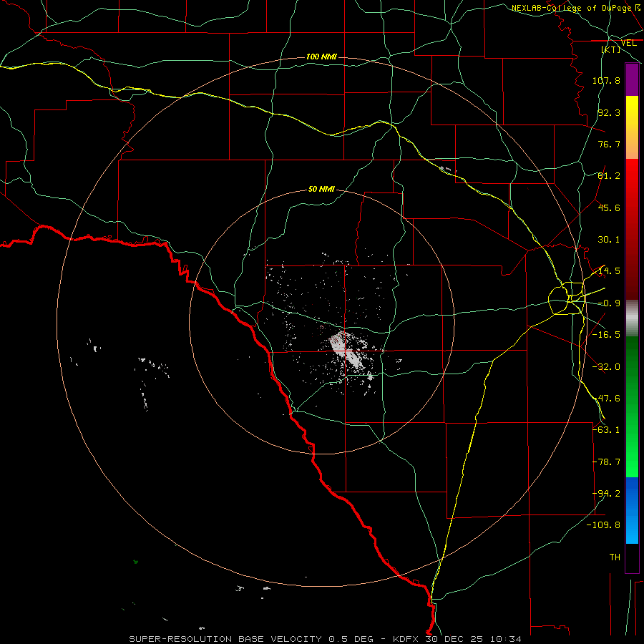Click the 45.6 velocity legend value
Image resolution: width=644 pixels, height=644 pixels.
pos(609,208)
